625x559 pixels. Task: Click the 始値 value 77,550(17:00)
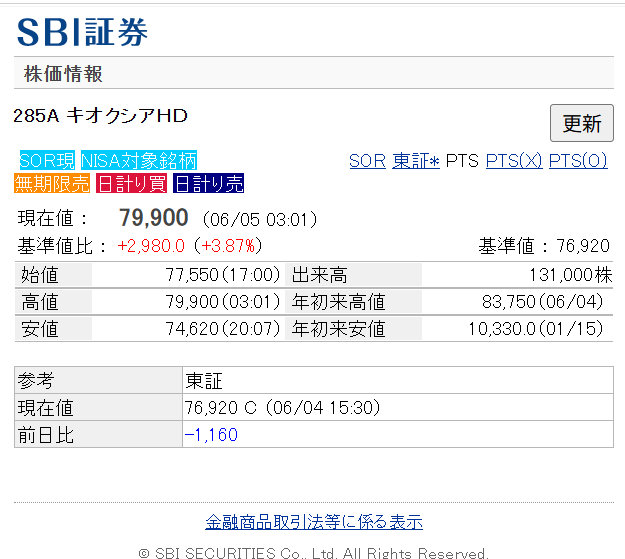point(223,275)
